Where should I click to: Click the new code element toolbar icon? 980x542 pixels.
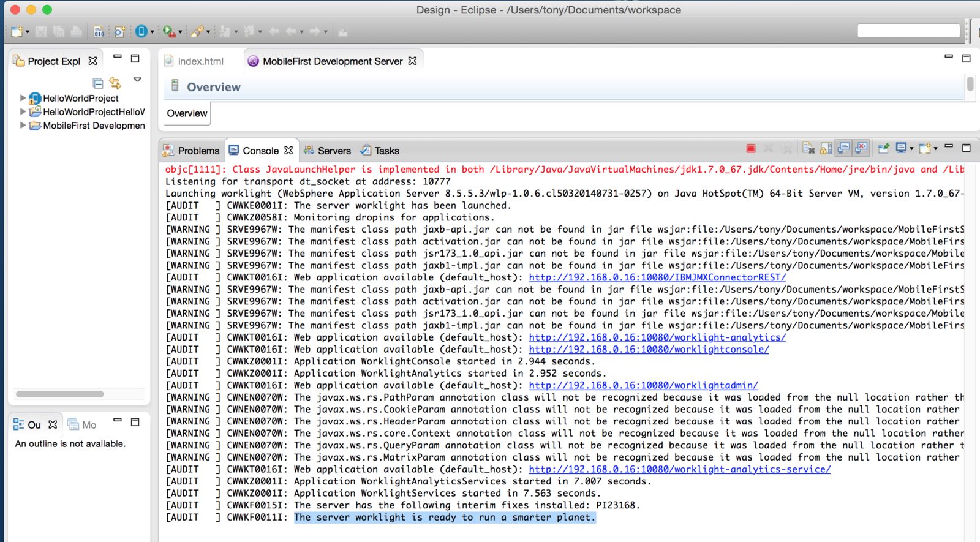120,31
